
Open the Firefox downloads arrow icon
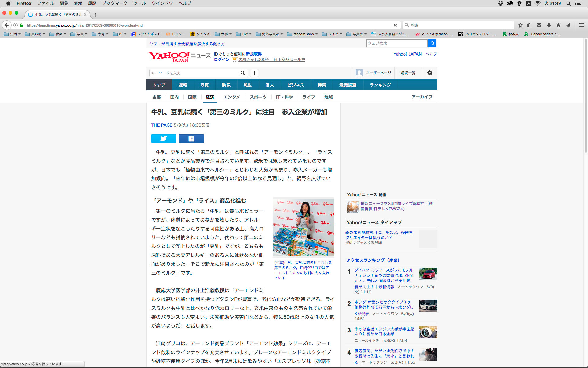click(x=549, y=25)
